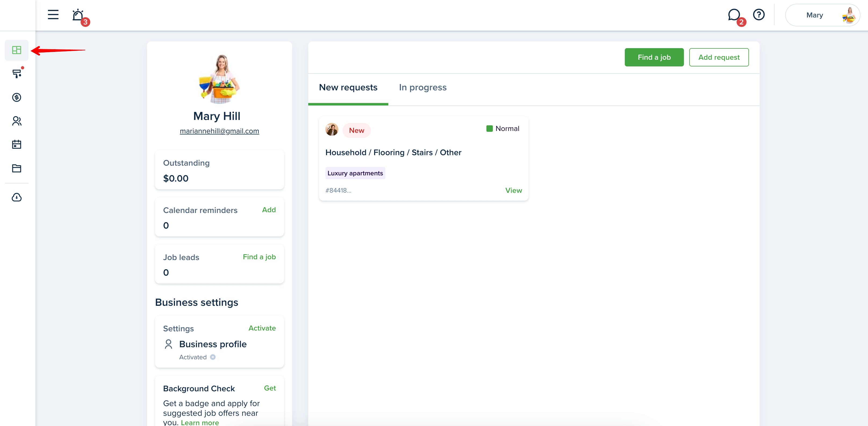Click the Business profile entry
Image resolution: width=868 pixels, height=426 pixels.
tap(213, 344)
